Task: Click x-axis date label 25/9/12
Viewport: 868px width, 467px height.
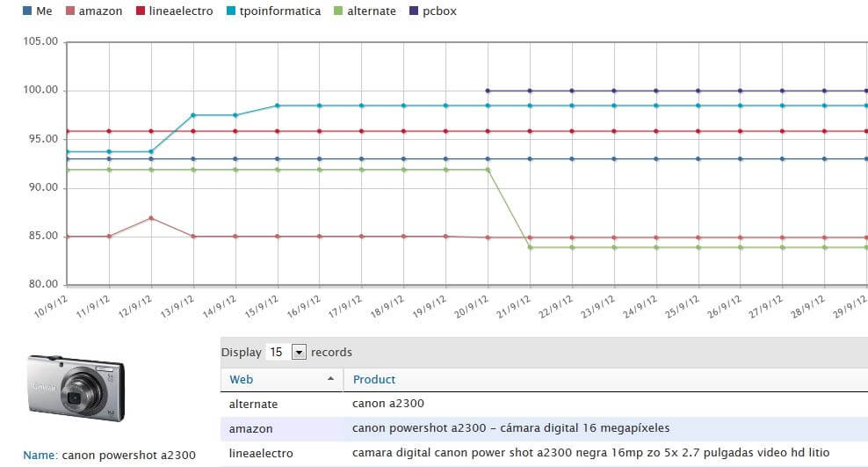Action: [x=682, y=306]
